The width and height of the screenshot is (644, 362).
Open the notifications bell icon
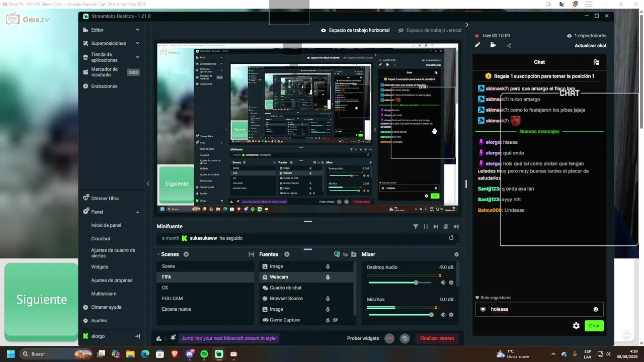tap(173, 338)
